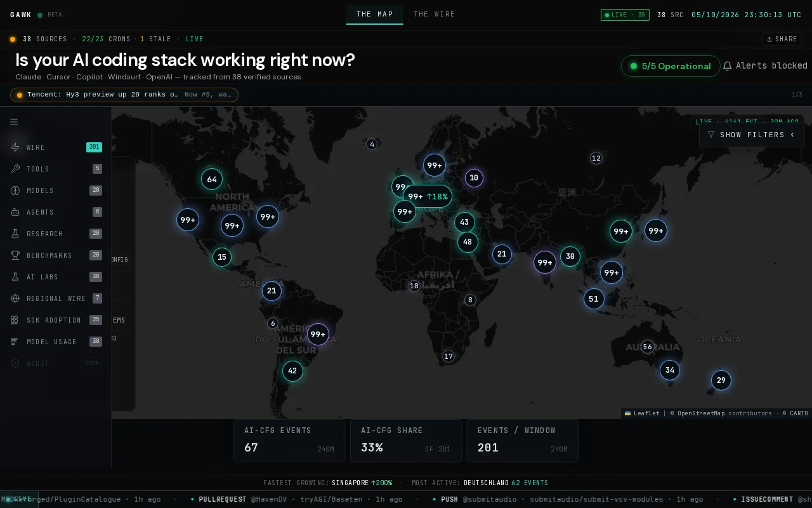The image size is (812, 508).
Task: Click the 30 cluster marker near Myanmar
Action: [570, 257]
